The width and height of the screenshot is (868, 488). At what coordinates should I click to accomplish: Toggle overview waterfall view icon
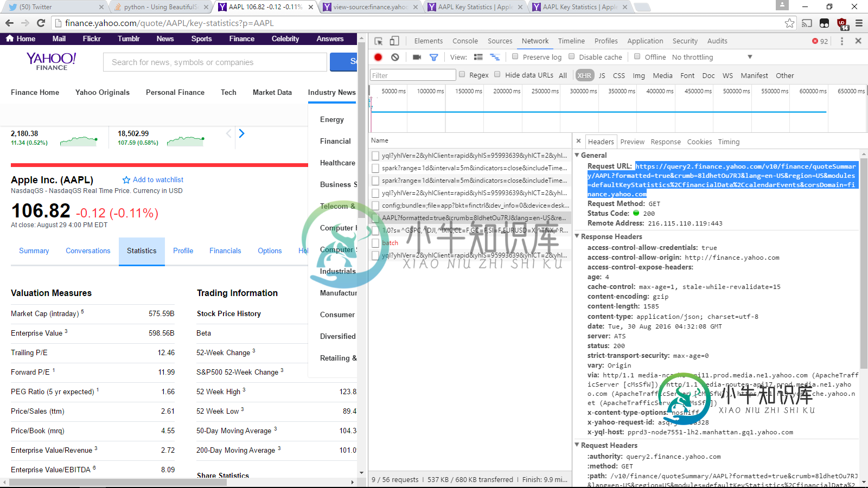495,57
